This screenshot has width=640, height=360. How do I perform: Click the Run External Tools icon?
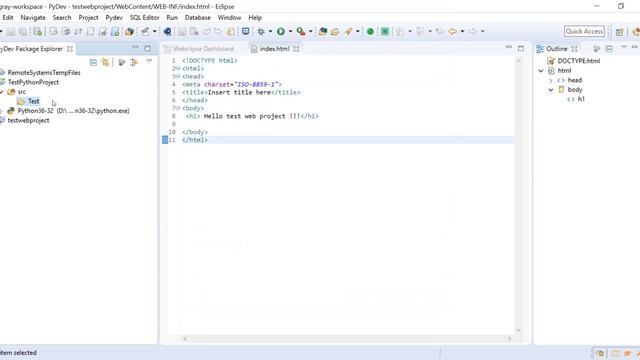click(x=301, y=31)
